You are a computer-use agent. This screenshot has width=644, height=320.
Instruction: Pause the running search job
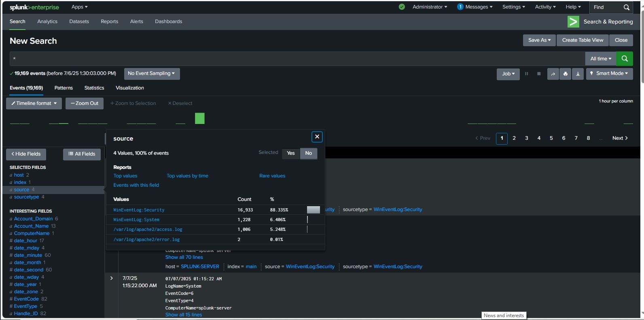526,74
